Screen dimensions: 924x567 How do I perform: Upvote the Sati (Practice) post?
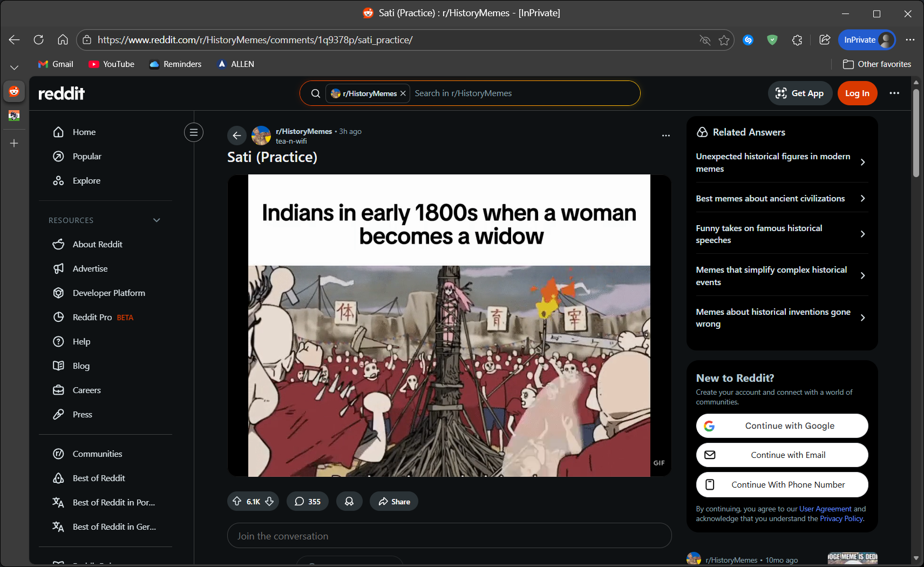(237, 502)
